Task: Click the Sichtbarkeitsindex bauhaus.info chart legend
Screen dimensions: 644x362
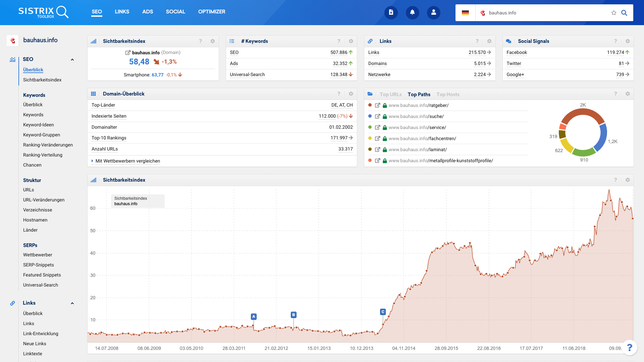Action: tap(138, 201)
